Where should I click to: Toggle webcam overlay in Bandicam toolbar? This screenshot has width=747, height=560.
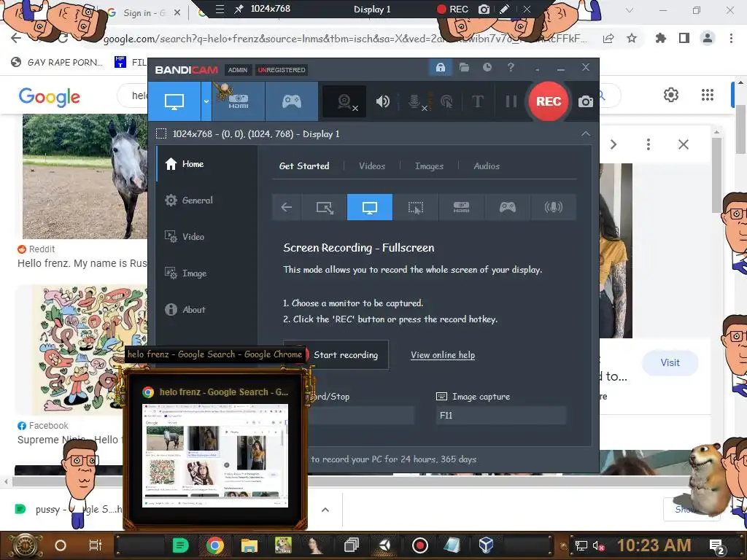click(x=344, y=101)
